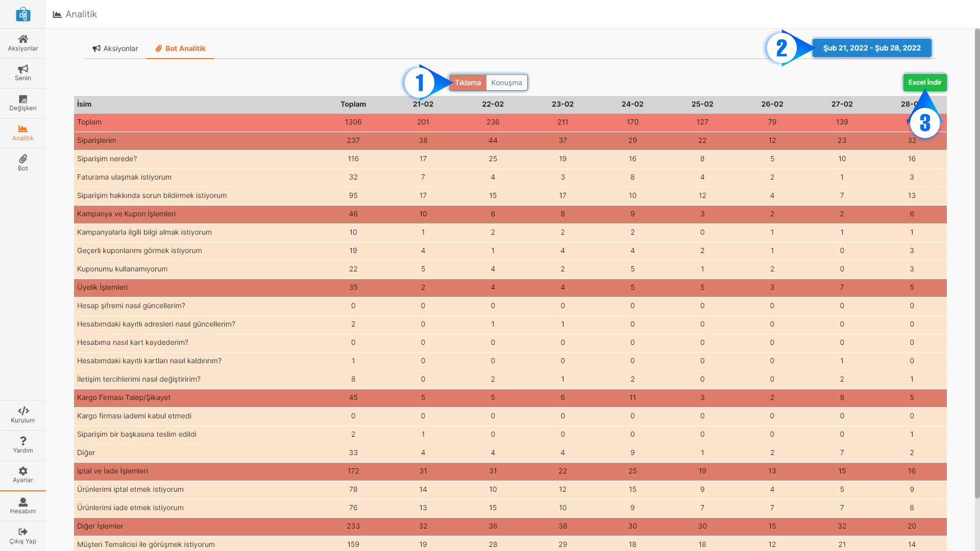Open Değişken JS sidebar icon

point(23,99)
